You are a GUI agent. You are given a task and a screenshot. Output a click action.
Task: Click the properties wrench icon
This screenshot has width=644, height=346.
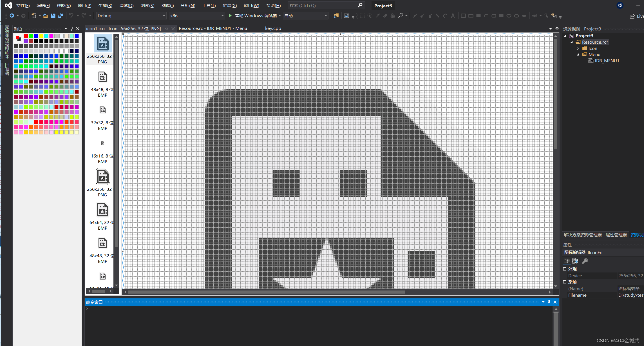[585, 261]
